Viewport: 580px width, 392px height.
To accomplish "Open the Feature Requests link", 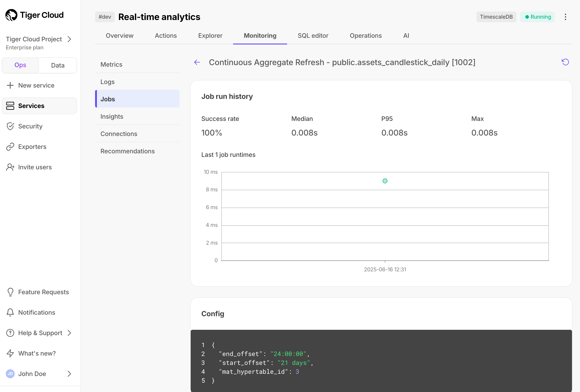I will point(43,292).
